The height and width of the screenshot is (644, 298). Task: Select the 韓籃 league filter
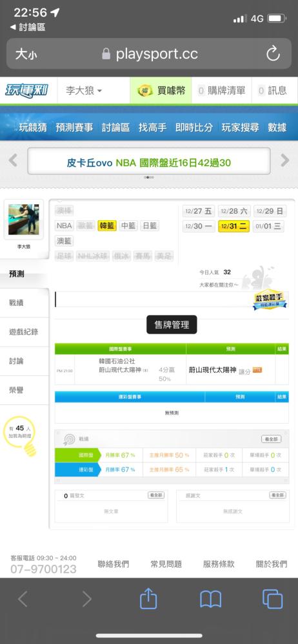(107, 225)
